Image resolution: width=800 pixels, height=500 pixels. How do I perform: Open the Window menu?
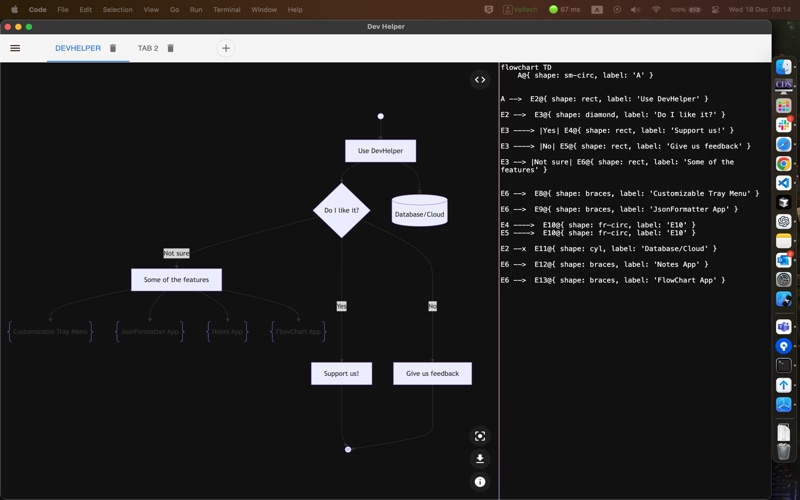(264, 9)
